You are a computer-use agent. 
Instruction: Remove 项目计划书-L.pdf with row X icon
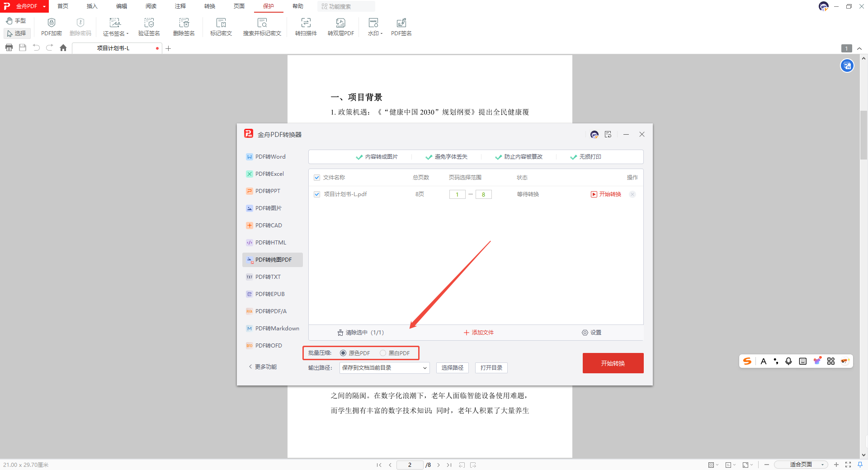point(632,194)
